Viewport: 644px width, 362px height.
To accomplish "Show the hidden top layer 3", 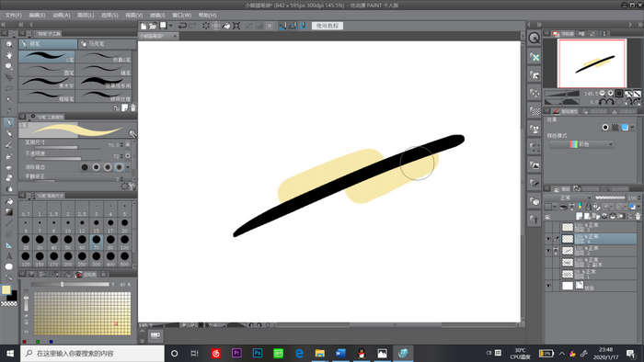I will point(548,227).
